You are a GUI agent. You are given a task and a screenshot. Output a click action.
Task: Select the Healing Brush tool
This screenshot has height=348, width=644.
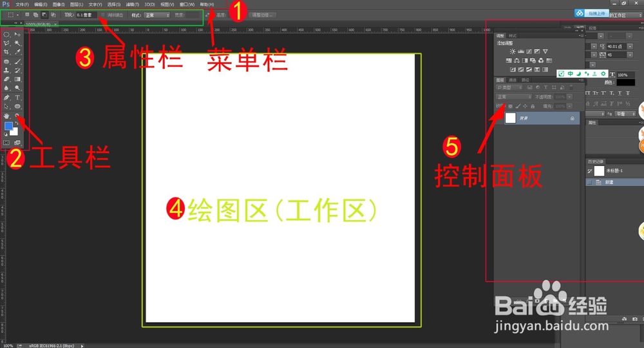6,62
